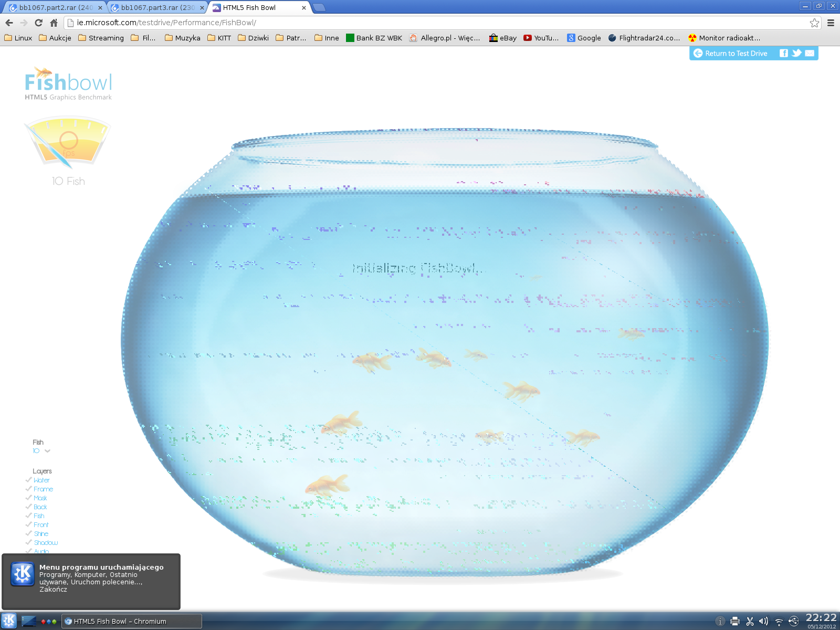Switch to the bb1067.part3.rar tab
The image size is (840, 630).
click(156, 7)
